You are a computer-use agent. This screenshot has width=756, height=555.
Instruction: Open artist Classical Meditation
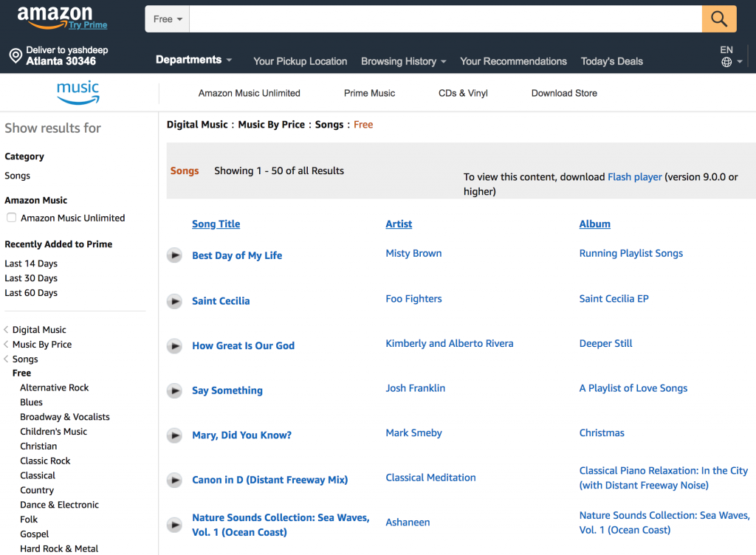(x=430, y=478)
